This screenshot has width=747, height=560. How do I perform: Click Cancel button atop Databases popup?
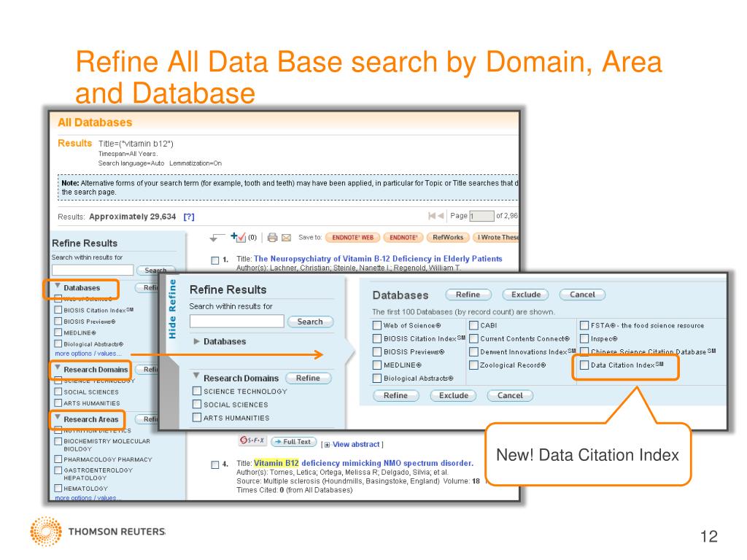click(582, 295)
